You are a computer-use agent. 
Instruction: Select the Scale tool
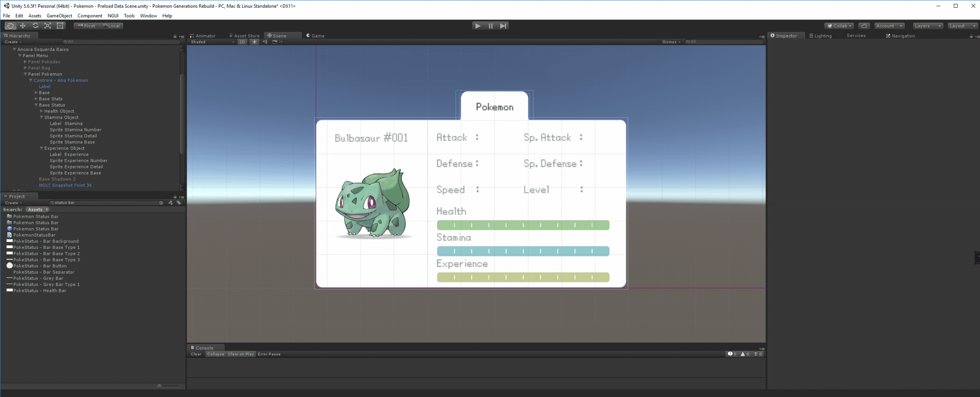pos(48,26)
